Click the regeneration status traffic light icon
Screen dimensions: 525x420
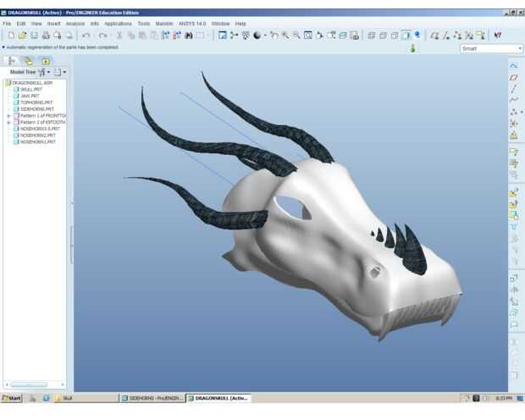click(412, 48)
